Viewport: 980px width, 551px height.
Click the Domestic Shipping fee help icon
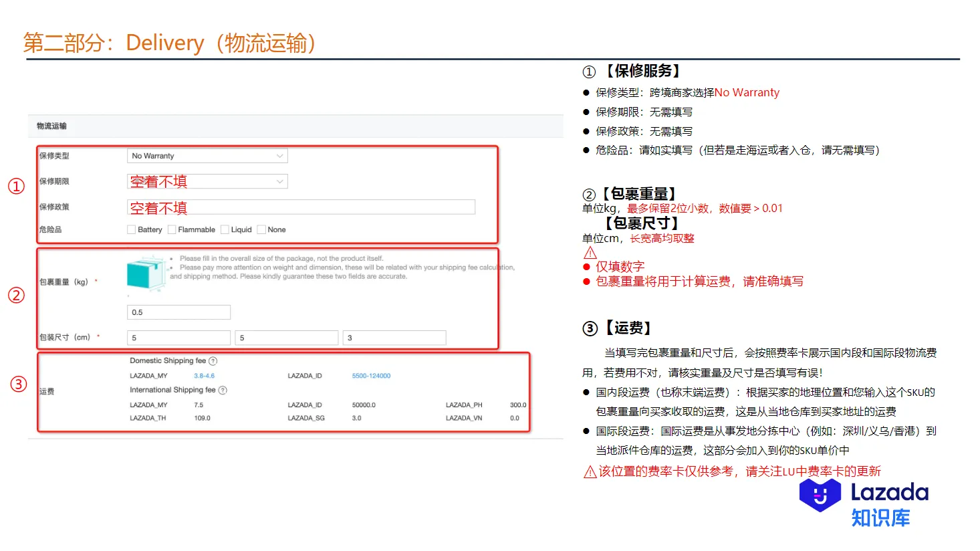coord(213,360)
